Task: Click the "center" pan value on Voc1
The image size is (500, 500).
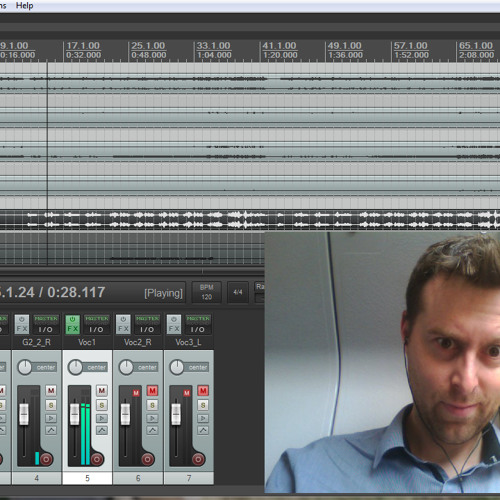Action: pyautogui.click(x=97, y=367)
